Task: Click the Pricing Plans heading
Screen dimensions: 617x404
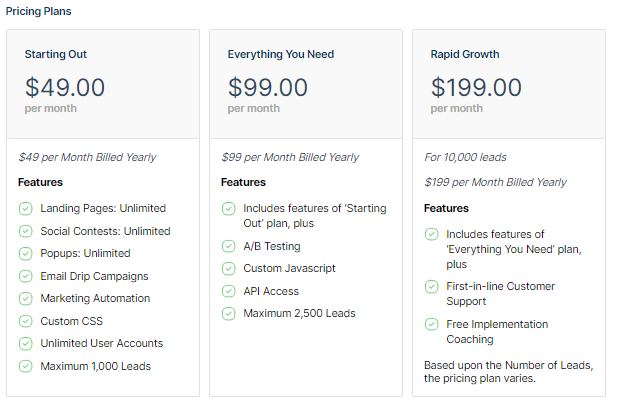Action: tap(38, 11)
